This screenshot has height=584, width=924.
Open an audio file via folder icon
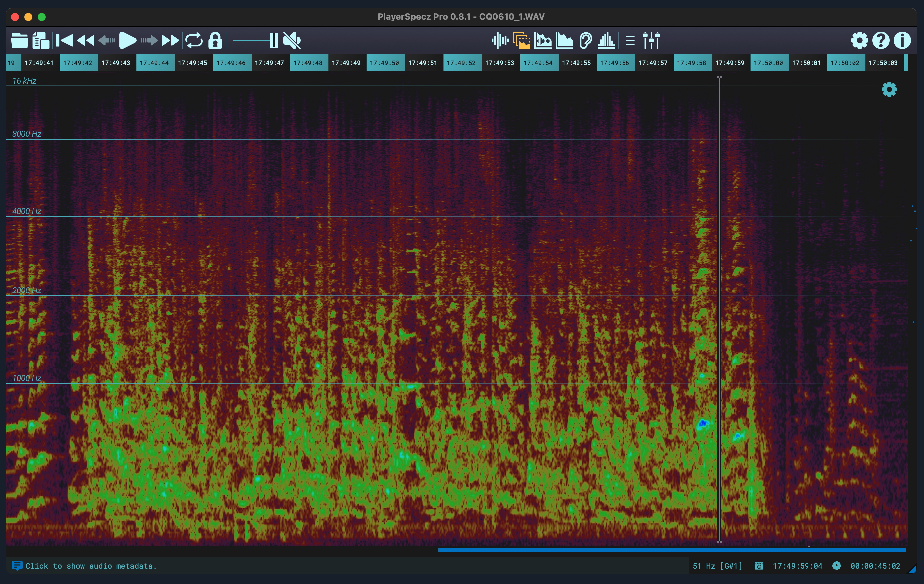(19, 40)
